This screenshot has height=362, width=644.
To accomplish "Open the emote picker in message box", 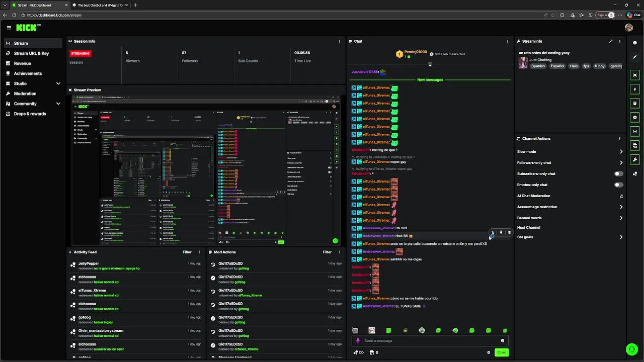I will point(502,340).
